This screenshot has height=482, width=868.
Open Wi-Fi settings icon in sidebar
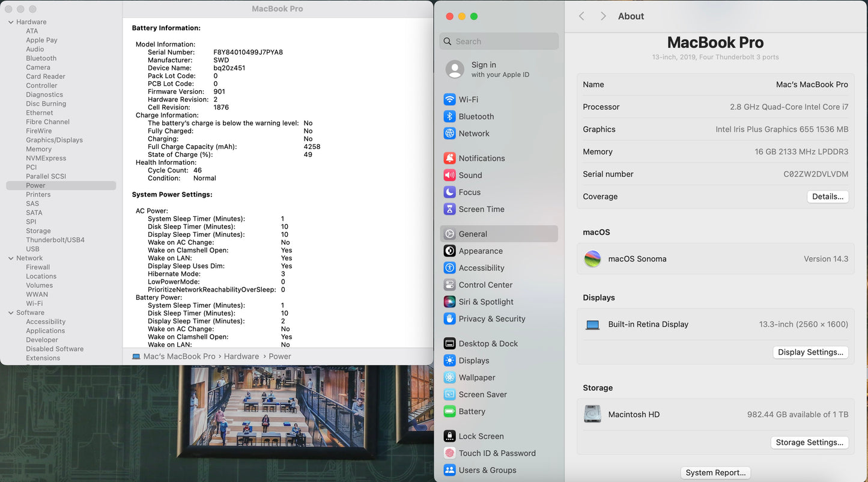point(449,100)
